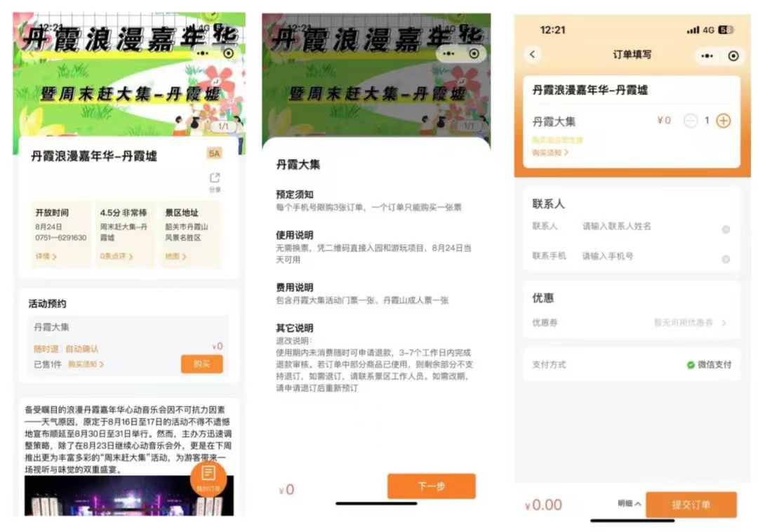Open 0条点评 reviews link

pos(116,257)
